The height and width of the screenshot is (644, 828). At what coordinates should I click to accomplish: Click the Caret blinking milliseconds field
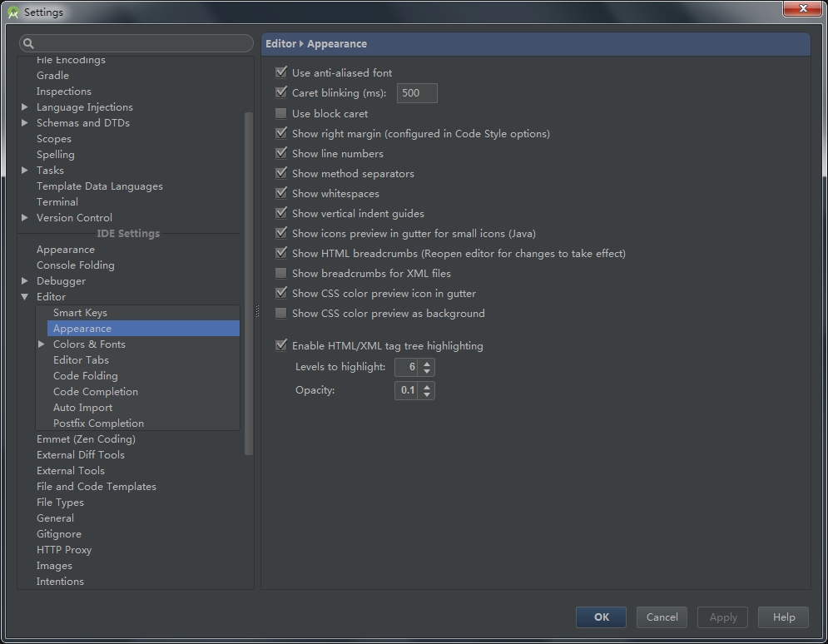click(417, 93)
